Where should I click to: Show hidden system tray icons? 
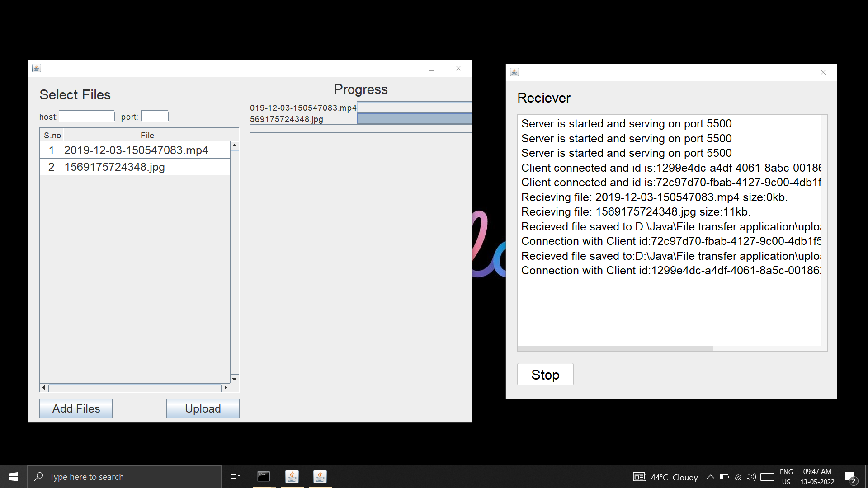click(710, 477)
